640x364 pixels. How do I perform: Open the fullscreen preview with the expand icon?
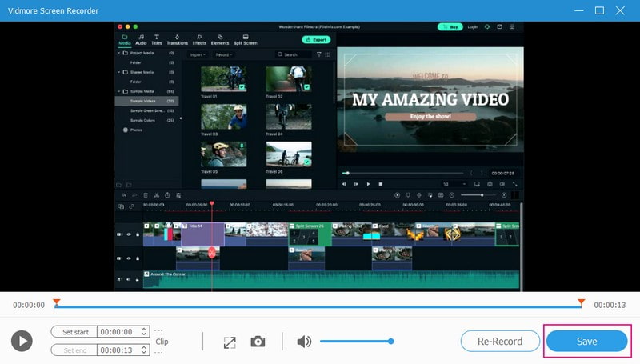tap(230, 342)
